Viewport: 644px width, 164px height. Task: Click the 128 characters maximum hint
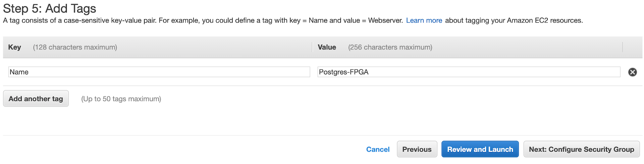click(x=75, y=47)
